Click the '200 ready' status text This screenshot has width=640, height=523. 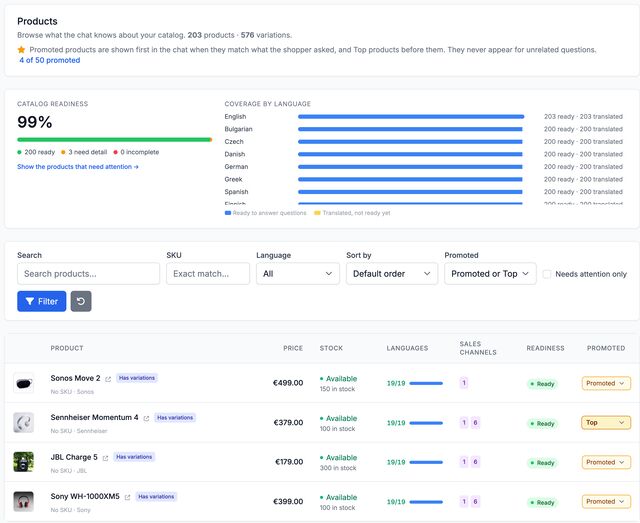tap(39, 152)
